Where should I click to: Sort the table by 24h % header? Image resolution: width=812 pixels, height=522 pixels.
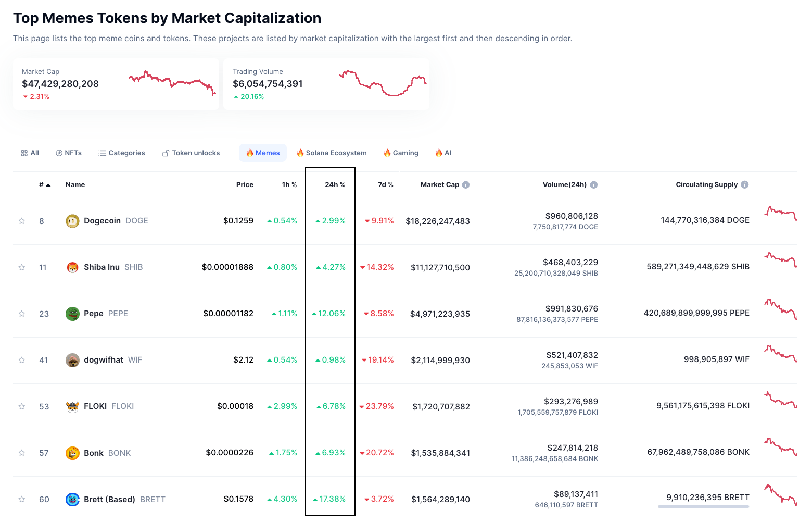(335, 185)
